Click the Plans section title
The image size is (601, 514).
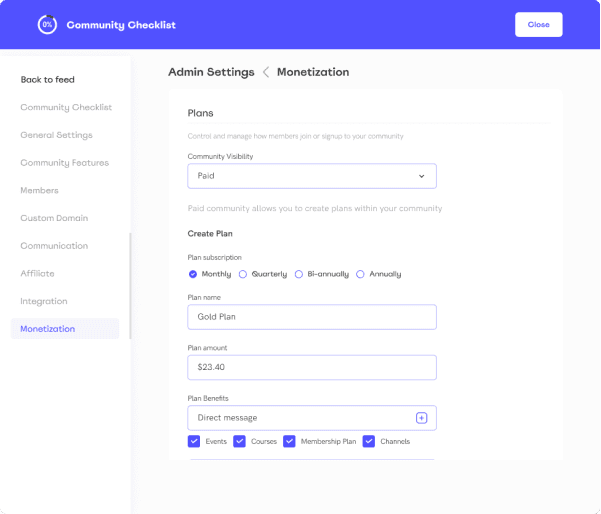tap(200, 113)
